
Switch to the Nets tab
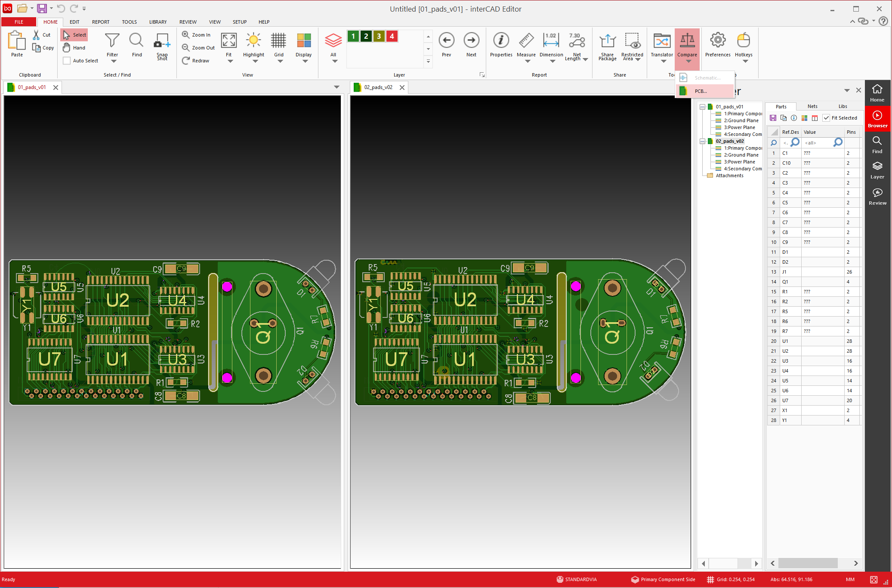[x=812, y=106]
